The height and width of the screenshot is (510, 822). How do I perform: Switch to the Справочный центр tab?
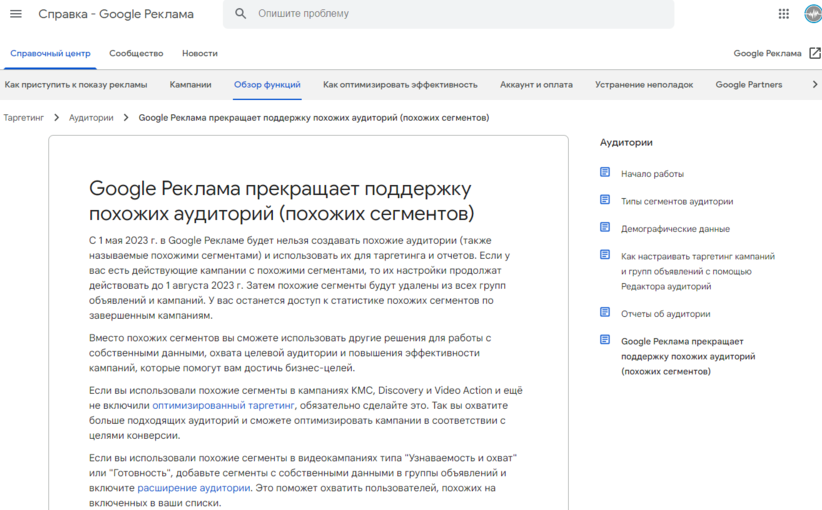coord(50,53)
